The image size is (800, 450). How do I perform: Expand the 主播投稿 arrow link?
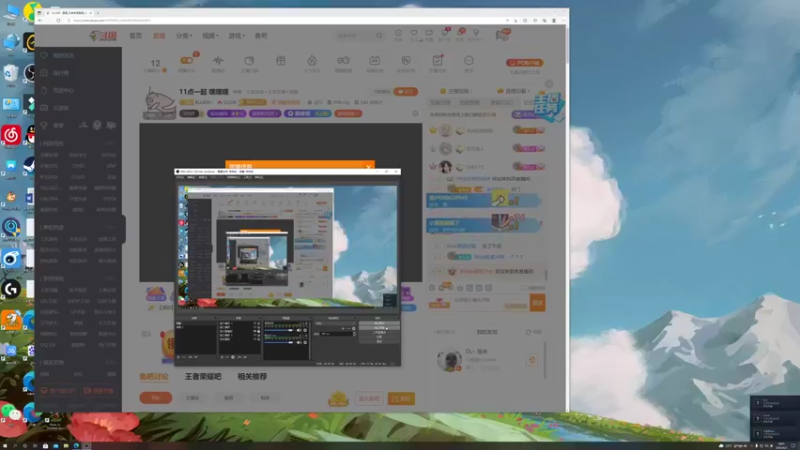[x=457, y=91]
